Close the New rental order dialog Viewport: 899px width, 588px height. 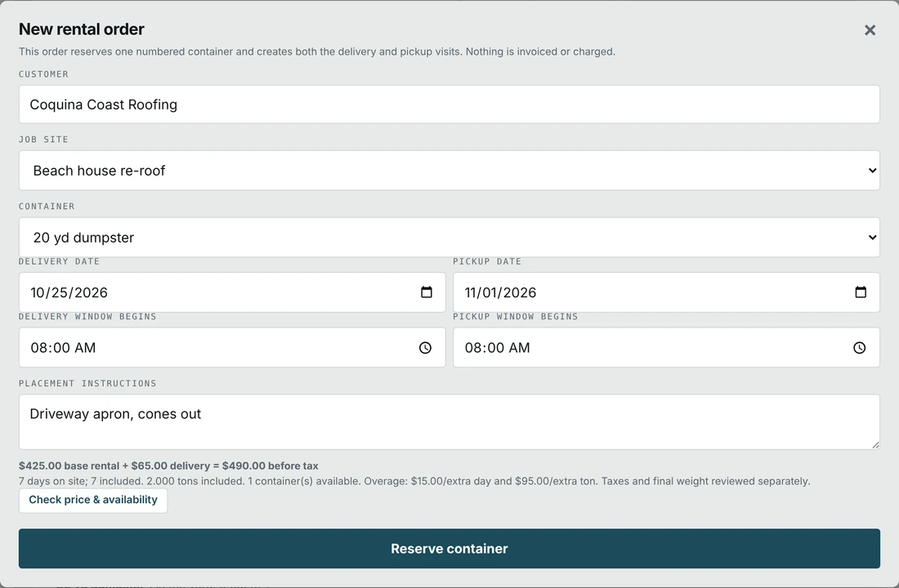pos(870,30)
